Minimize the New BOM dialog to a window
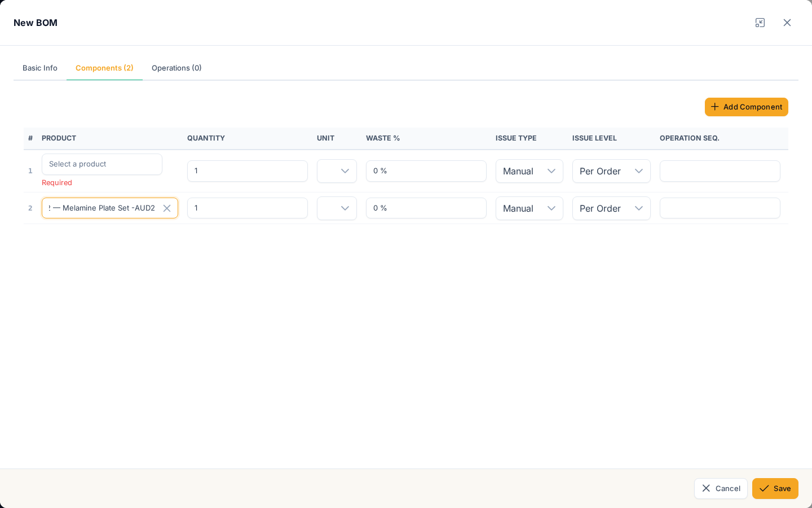The height and width of the screenshot is (508, 812). tap(760, 23)
